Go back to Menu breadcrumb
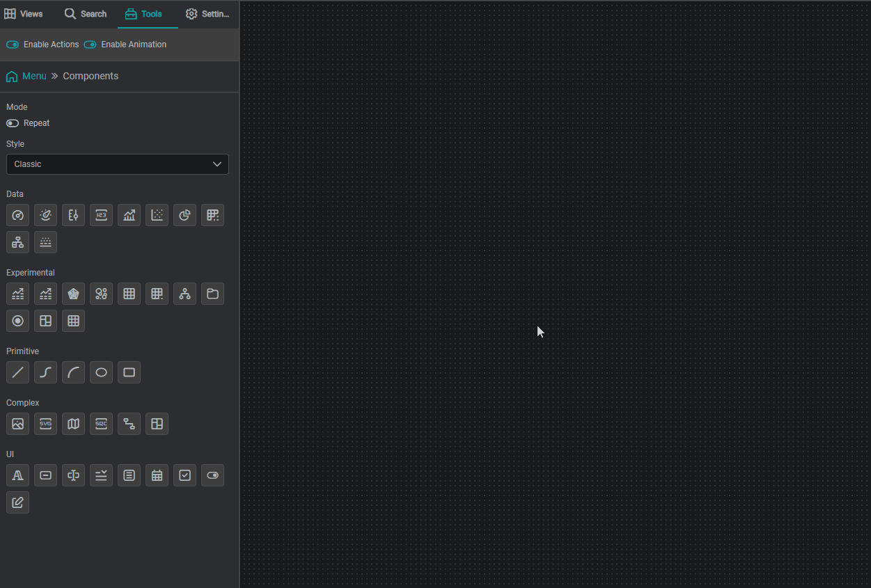This screenshot has height=588, width=871. [x=26, y=76]
